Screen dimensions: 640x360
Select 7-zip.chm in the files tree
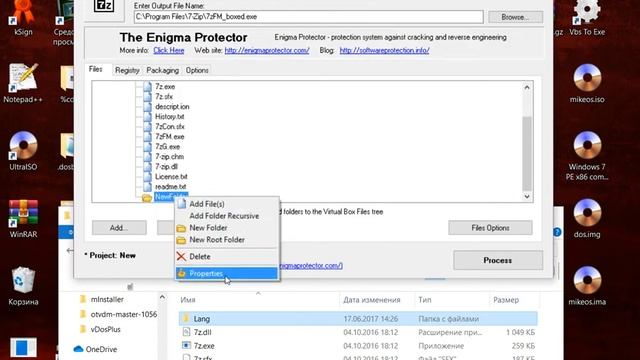tap(169, 157)
